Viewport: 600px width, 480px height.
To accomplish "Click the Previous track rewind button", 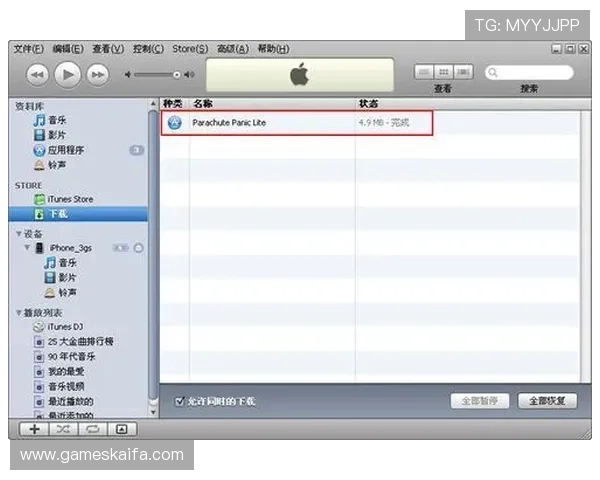I will [38, 75].
